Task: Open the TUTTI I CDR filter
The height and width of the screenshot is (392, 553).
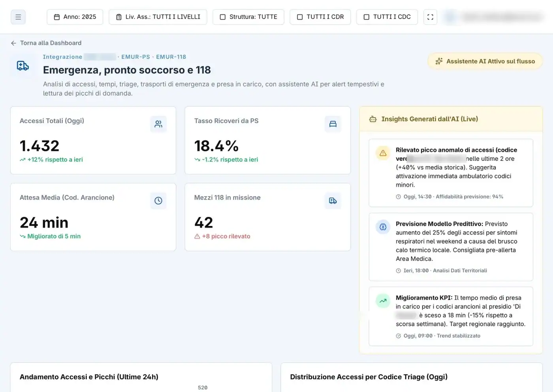Action: click(x=320, y=17)
